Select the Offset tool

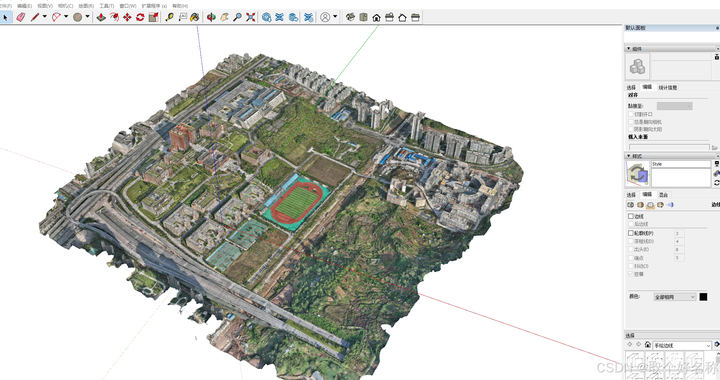coord(114,17)
